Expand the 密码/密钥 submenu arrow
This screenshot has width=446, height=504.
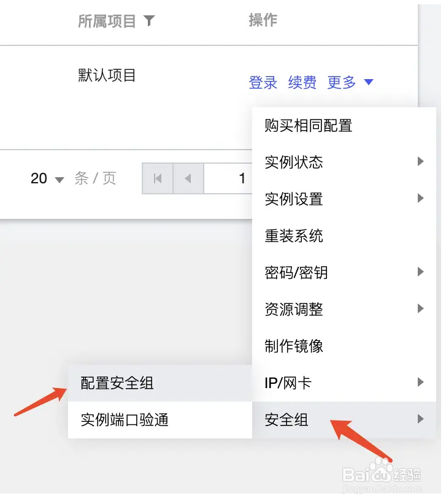point(420,272)
